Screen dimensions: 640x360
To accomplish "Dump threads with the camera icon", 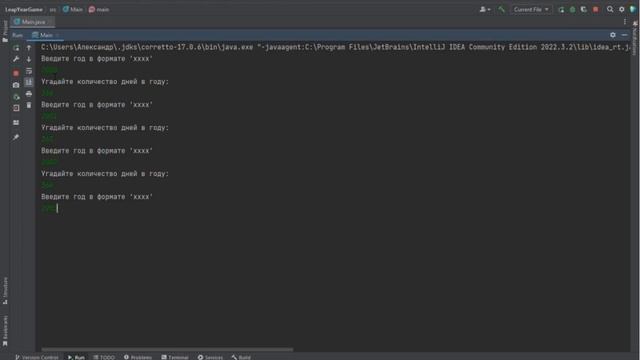I will click(x=16, y=85).
